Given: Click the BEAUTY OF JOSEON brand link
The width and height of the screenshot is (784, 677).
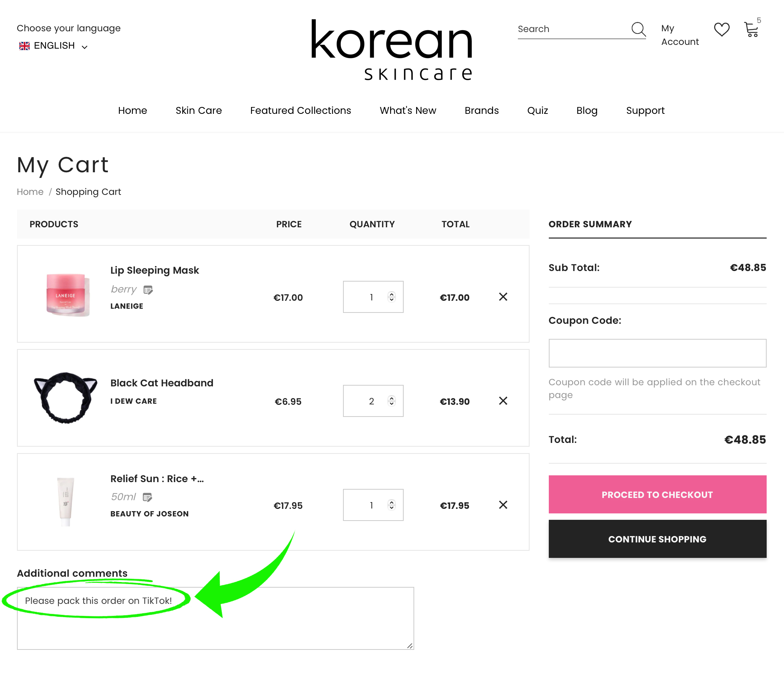Looking at the screenshot, I should [x=150, y=514].
